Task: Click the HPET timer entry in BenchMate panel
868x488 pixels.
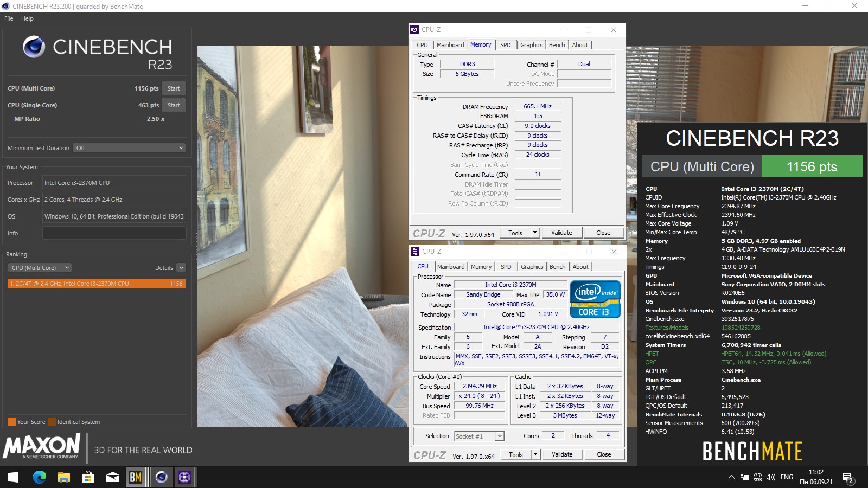Action: click(736, 354)
